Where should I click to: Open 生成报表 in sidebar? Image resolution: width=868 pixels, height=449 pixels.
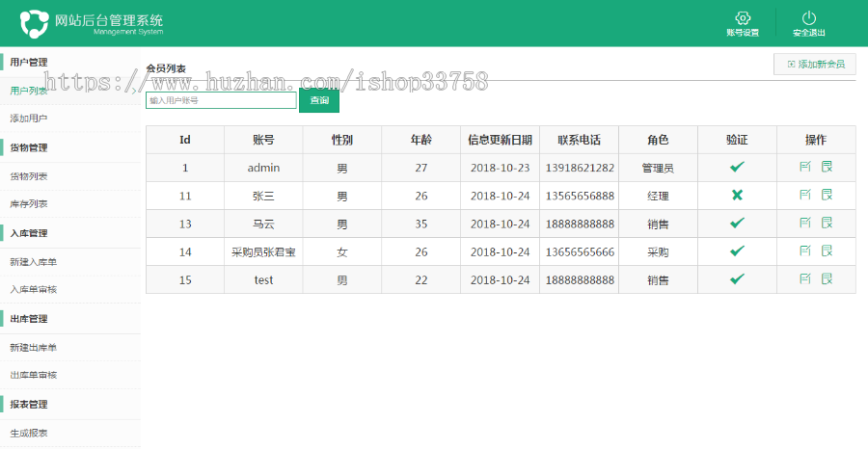pos(29,433)
